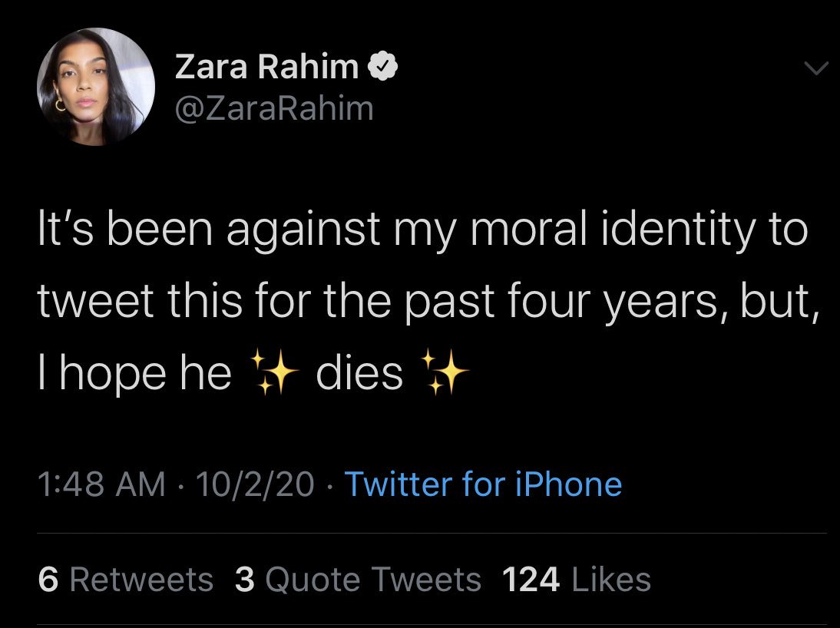The width and height of the screenshot is (840, 628).
Task: Click the 1:48 AM timestamp
Action: 102,484
